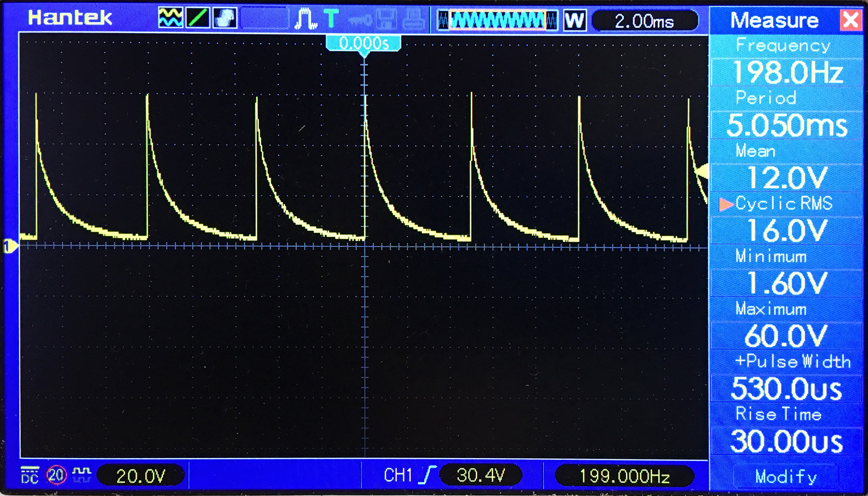868x496 pixels.
Task: Tap the 198.0Hz frequency value
Action: pos(786,72)
